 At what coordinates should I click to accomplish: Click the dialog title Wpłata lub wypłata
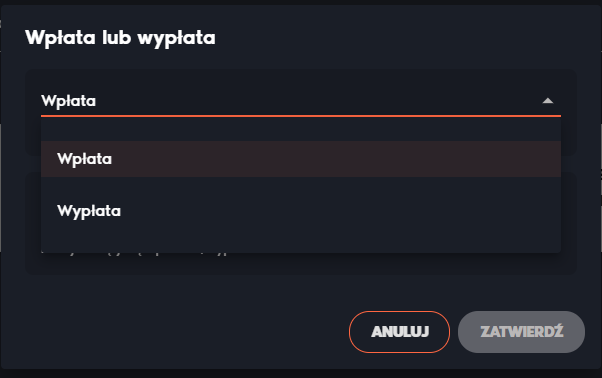click(x=120, y=38)
